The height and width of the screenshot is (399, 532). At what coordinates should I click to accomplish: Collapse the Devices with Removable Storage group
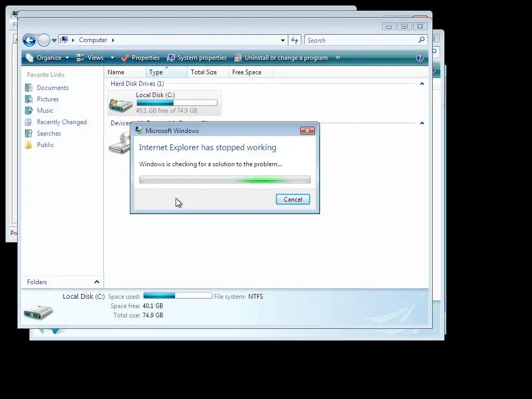pos(422,123)
